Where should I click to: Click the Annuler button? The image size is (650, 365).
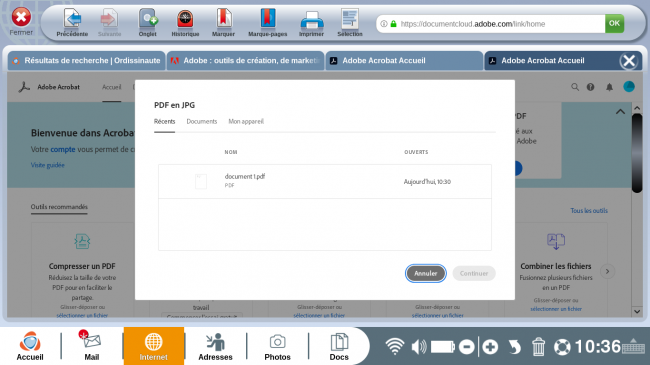[425, 273]
